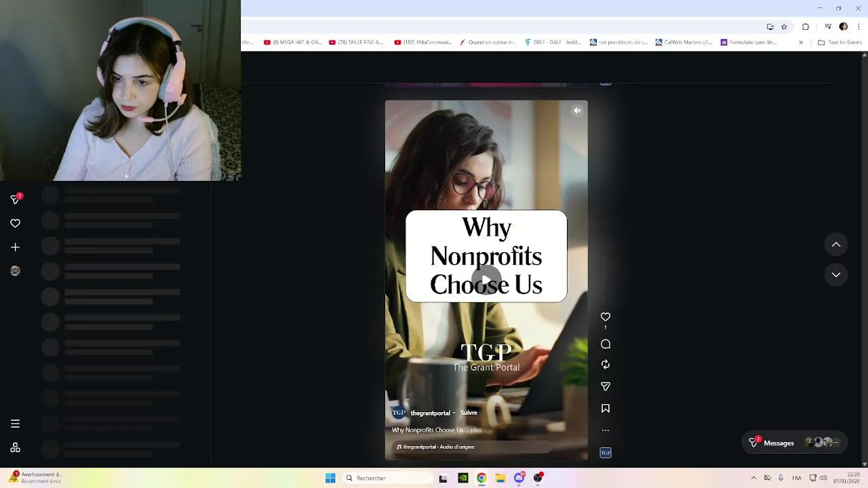Open the 'CatWeb Masters v2...' bookmark
Screen dimensions: 868x488
tap(684, 42)
